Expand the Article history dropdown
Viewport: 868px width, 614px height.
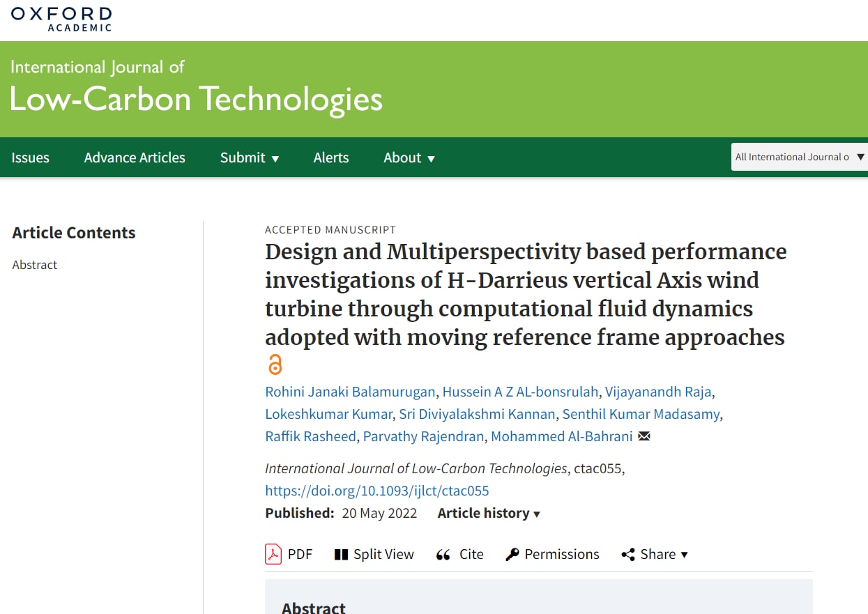point(489,513)
